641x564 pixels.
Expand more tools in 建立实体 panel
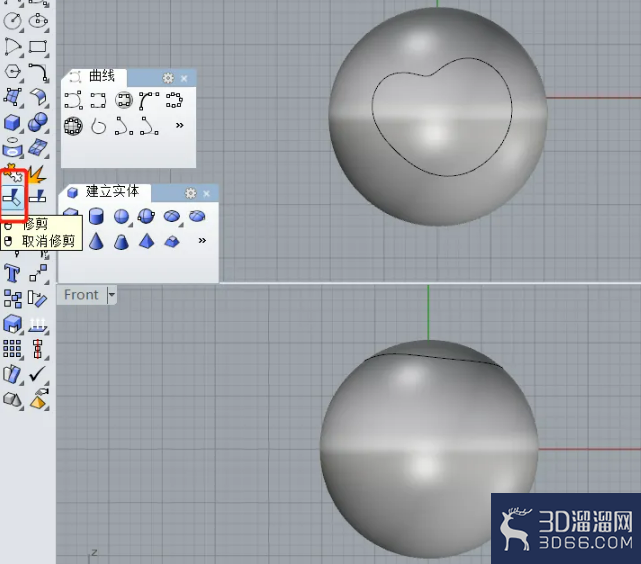tap(202, 240)
